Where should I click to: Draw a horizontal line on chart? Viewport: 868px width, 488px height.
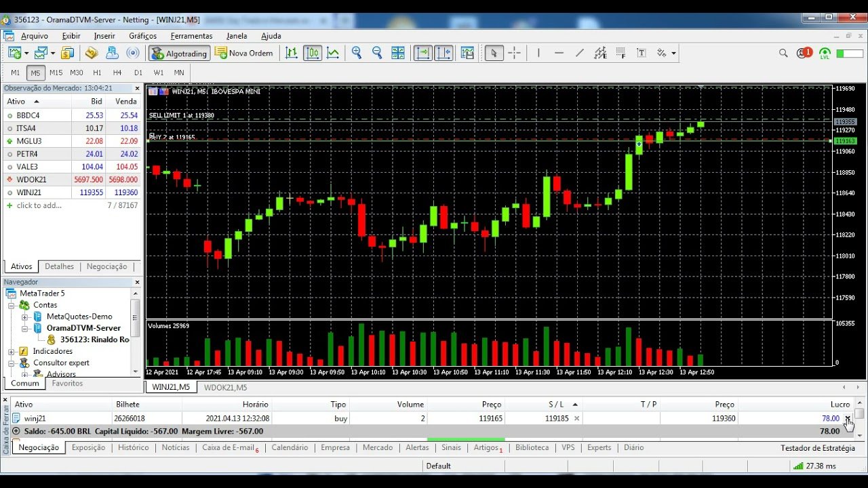[559, 53]
